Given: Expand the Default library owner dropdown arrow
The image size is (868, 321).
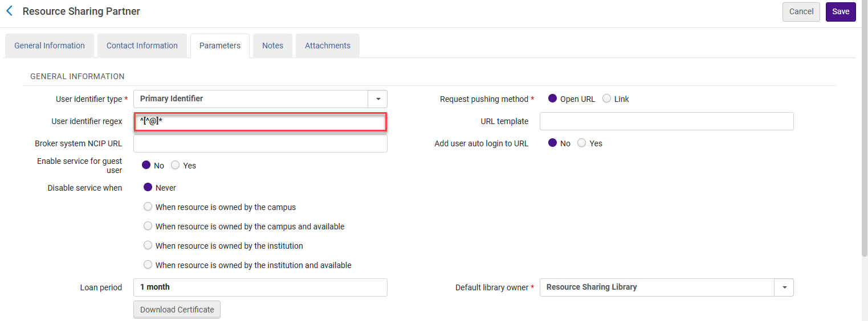Looking at the screenshot, I should (x=784, y=287).
